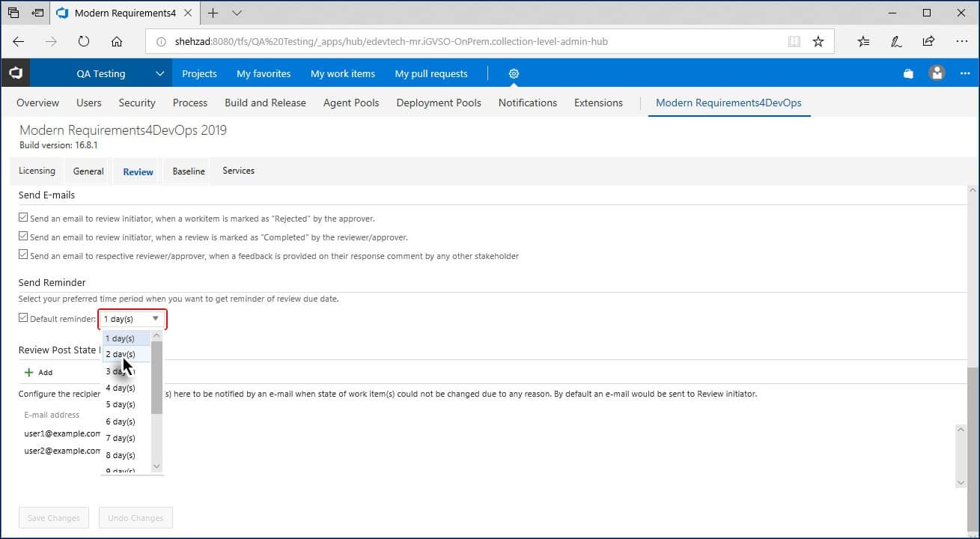Add page to favorites with star icon
Viewport: 980px width, 539px height.
818,42
